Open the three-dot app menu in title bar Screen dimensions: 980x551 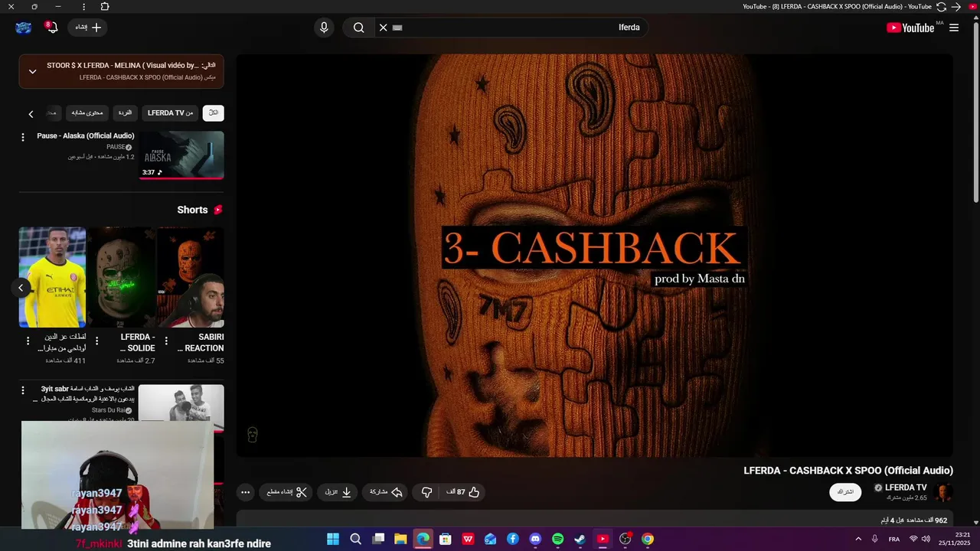[x=83, y=6]
